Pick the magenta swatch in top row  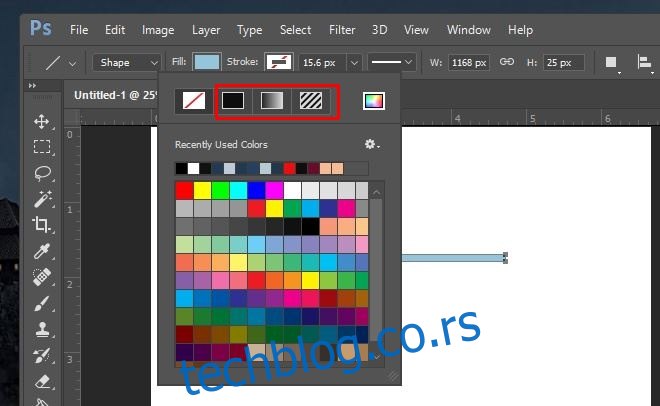pos(274,190)
